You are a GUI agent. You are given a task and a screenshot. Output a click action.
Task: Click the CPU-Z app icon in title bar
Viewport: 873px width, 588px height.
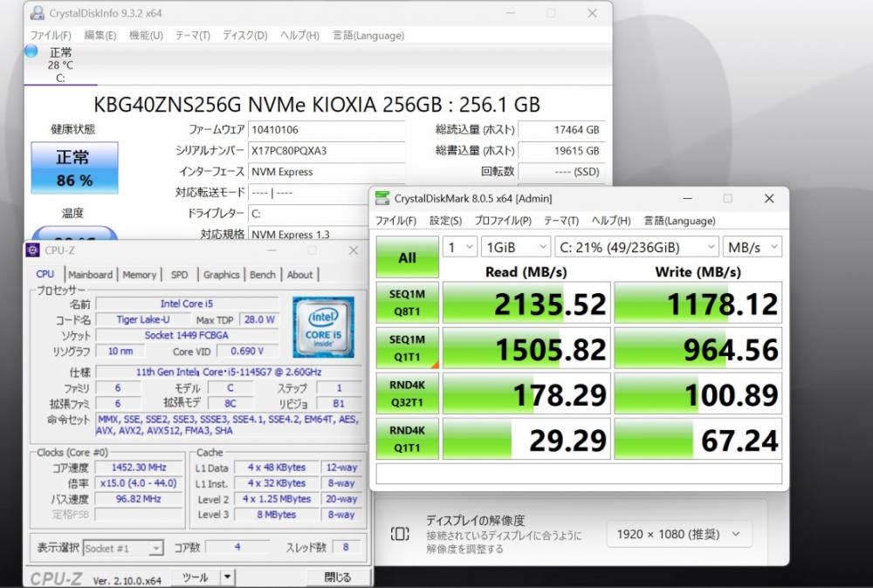33,250
